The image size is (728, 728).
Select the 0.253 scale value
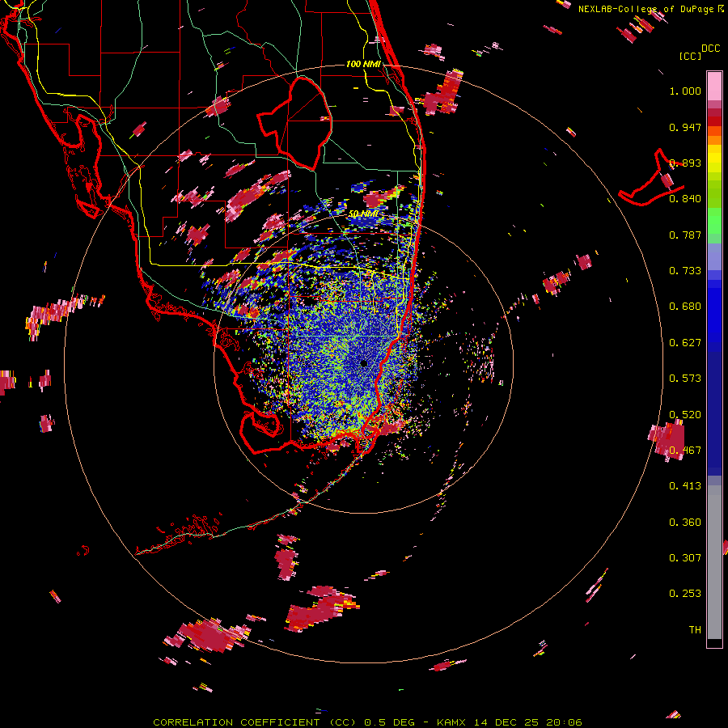(685, 594)
